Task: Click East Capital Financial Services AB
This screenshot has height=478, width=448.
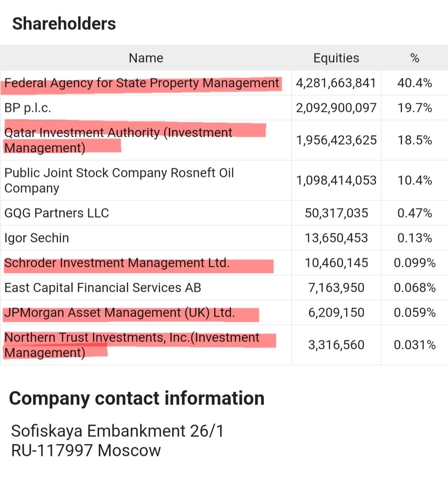Action: 102,288
